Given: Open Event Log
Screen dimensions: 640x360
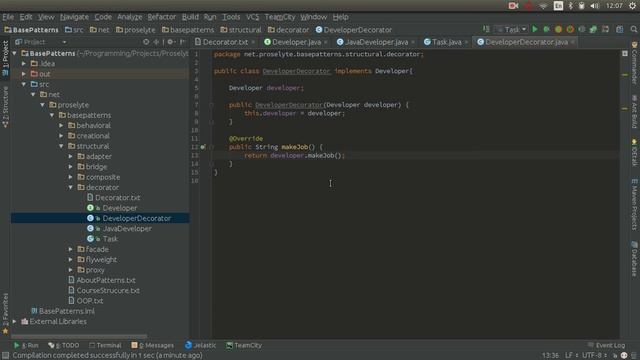Looking at the screenshot, I should [x=606, y=345].
